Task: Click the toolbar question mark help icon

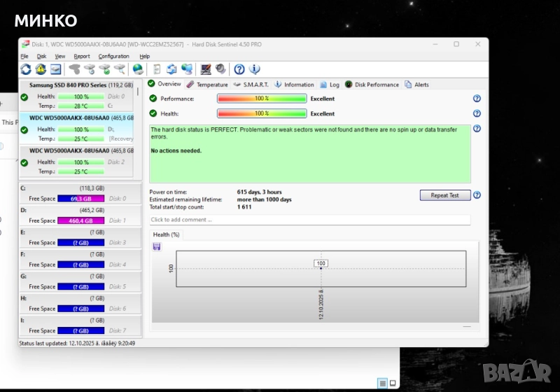Action: coord(239,69)
